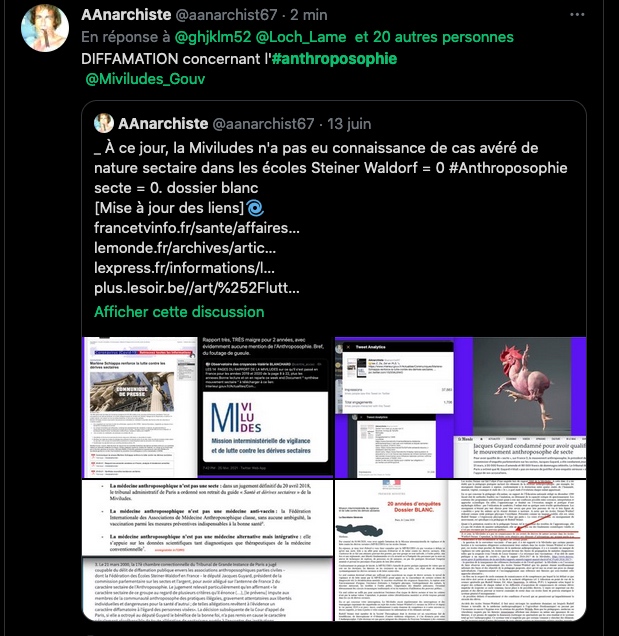Click AAnarchiste display name in reply header
Screen dimensions: 619x636
pos(126,15)
